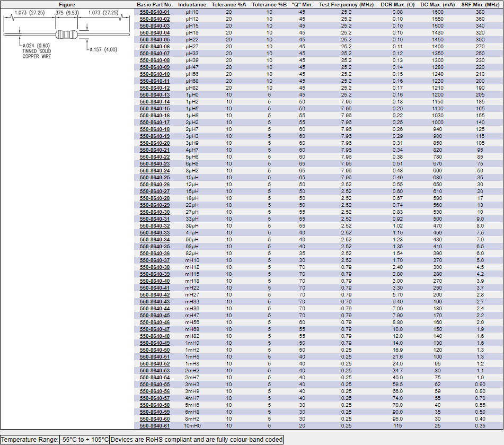The width and height of the screenshot is (504, 445).
Task: Click the Basic Part No. column header
Action: [x=155, y=4]
